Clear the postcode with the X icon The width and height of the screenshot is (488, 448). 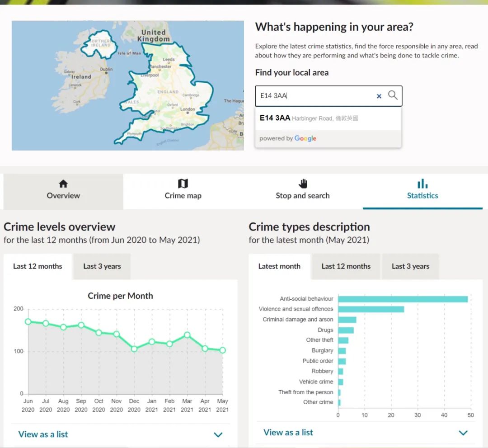pyautogui.click(x=379, y=96)
